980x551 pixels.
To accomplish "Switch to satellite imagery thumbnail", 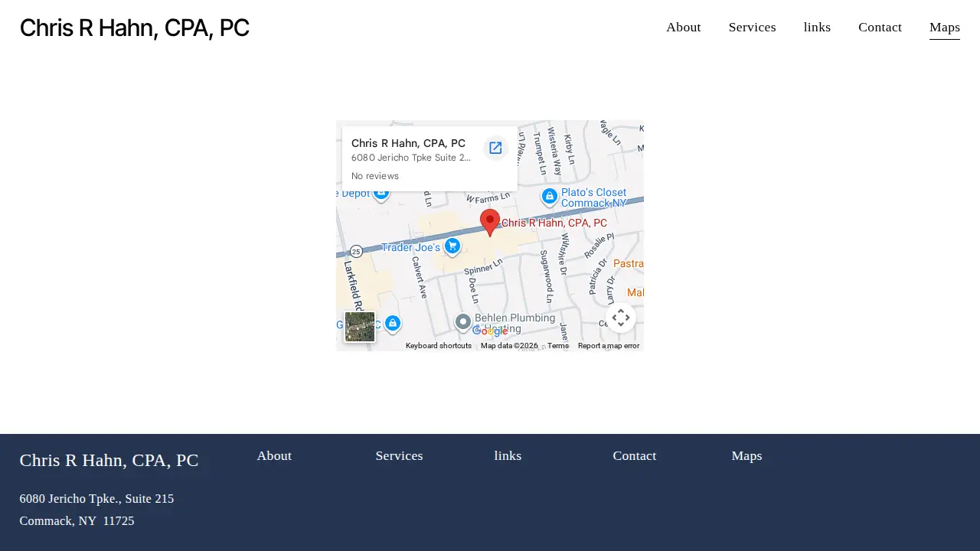I will (x=360, y=327).
